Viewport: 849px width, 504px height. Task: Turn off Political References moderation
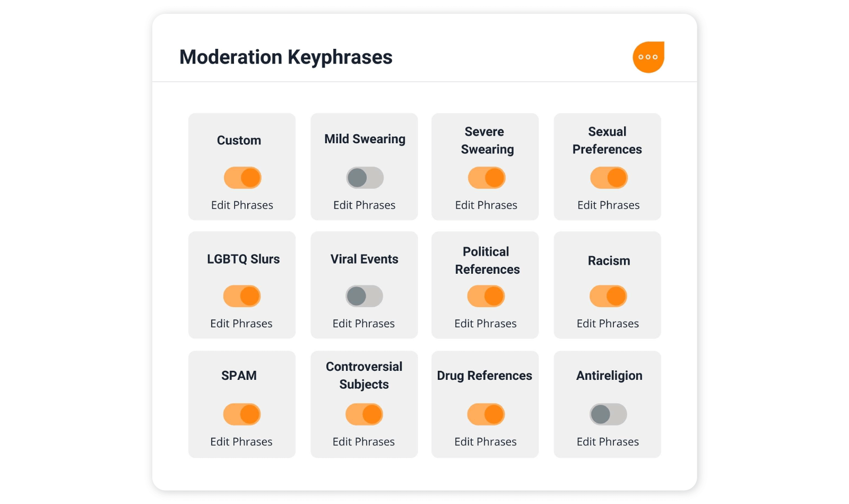pyautogui.click(x=485, y=296)
